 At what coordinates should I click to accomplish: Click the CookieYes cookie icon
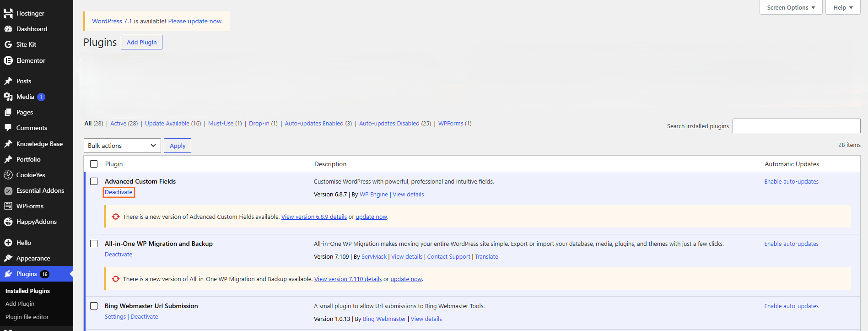tap(8, 175)
